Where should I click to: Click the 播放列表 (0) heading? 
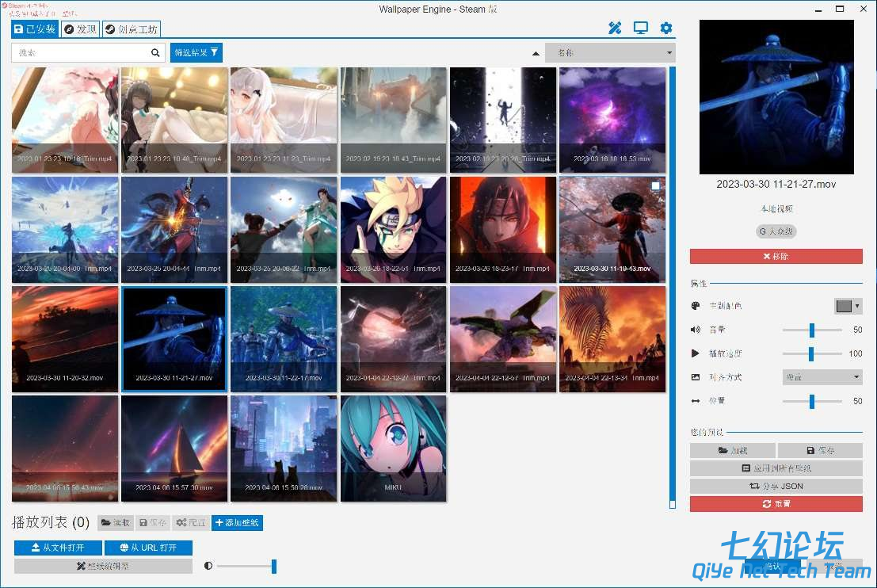(x=51, y=522)
